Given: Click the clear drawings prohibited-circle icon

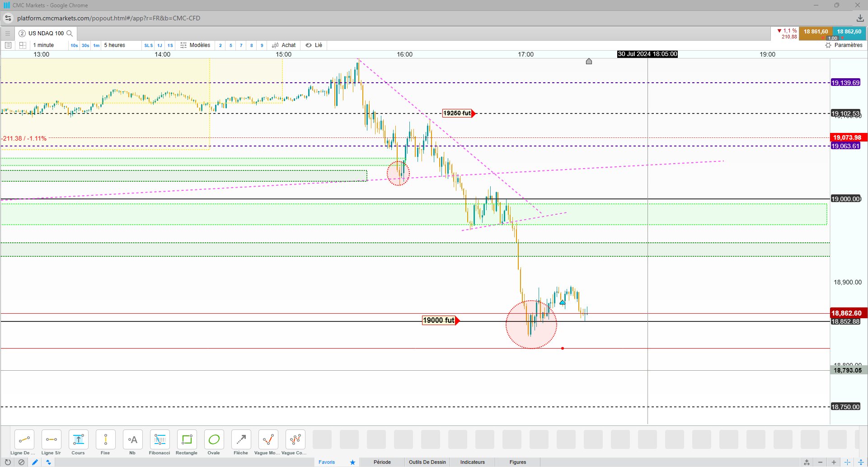Looking at the screenshot, I should [21, 462].
